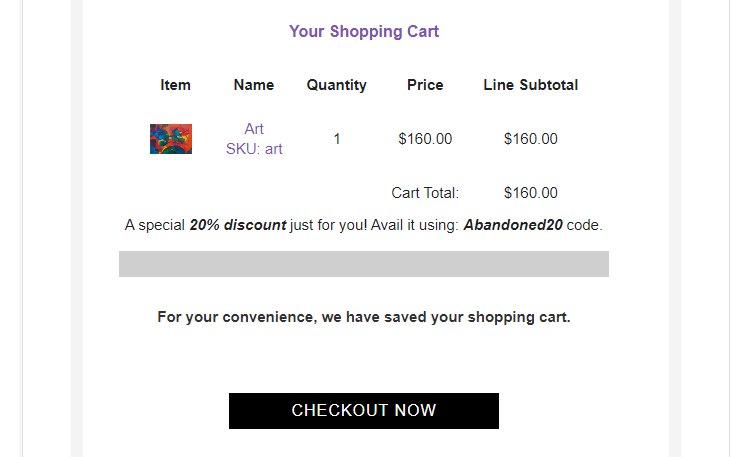Select the Line Subtotal column header
Image resolution: width=740 pixels, height=457 pixels.
pos(530,85)
